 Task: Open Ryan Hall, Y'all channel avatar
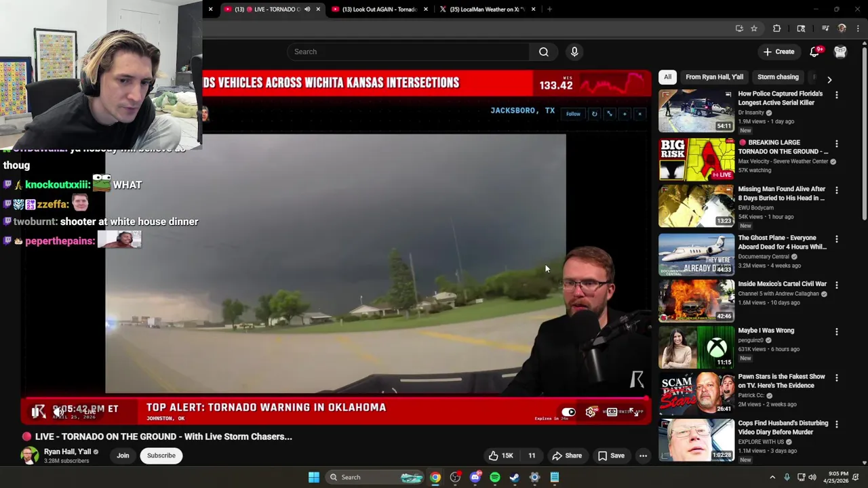click(x=29, y=455)
